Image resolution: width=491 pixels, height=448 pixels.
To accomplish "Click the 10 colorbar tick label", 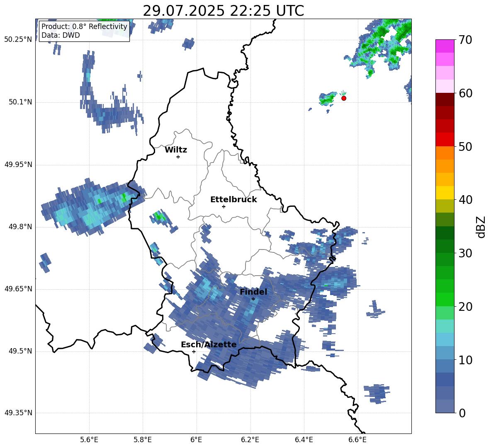I will 465,360.
